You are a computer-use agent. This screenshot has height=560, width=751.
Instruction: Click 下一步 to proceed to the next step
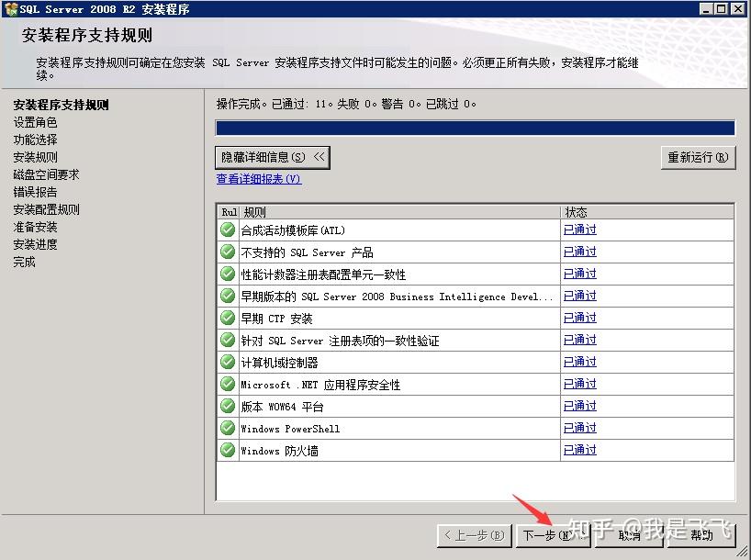552,535
